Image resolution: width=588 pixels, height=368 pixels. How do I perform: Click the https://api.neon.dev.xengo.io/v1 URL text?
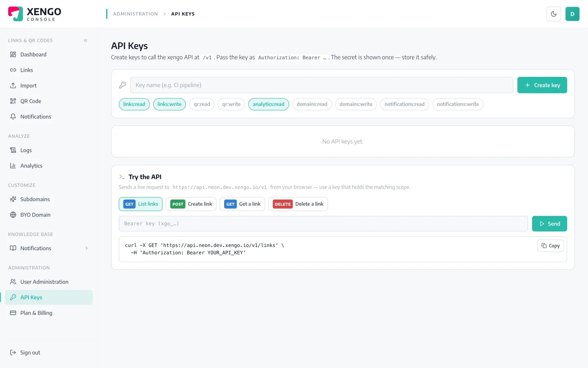(220, 187)
